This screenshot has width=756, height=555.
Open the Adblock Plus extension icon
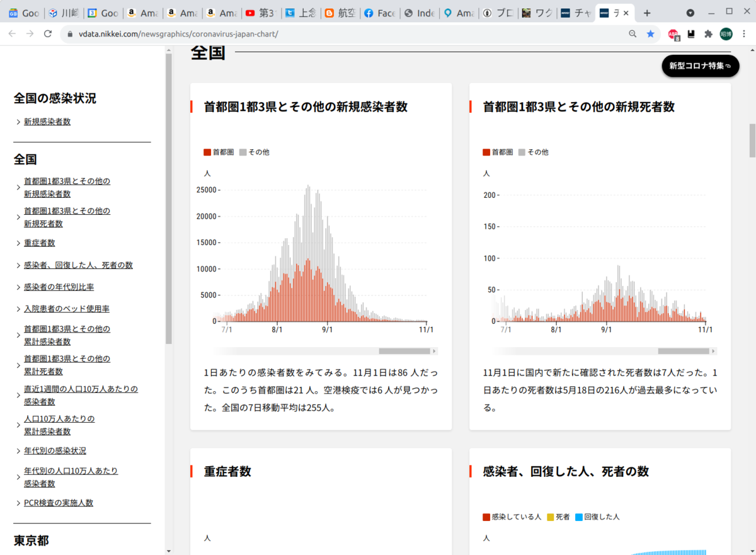point(673,34)
